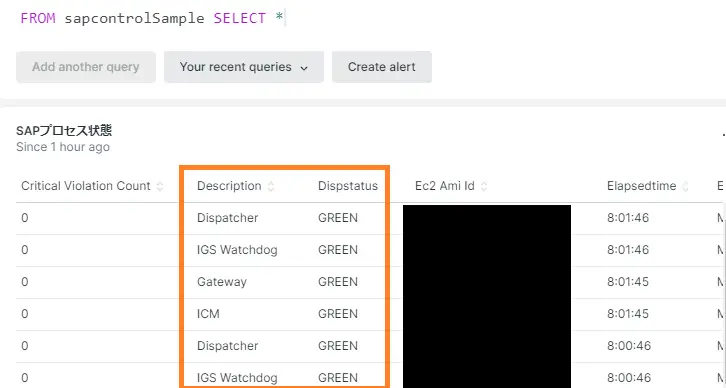Image resolution: width=726 pixels, height=388 pixels.
Task: Click the 8:01:45 elapsed time in Gateway row
Action: (628, 282)
